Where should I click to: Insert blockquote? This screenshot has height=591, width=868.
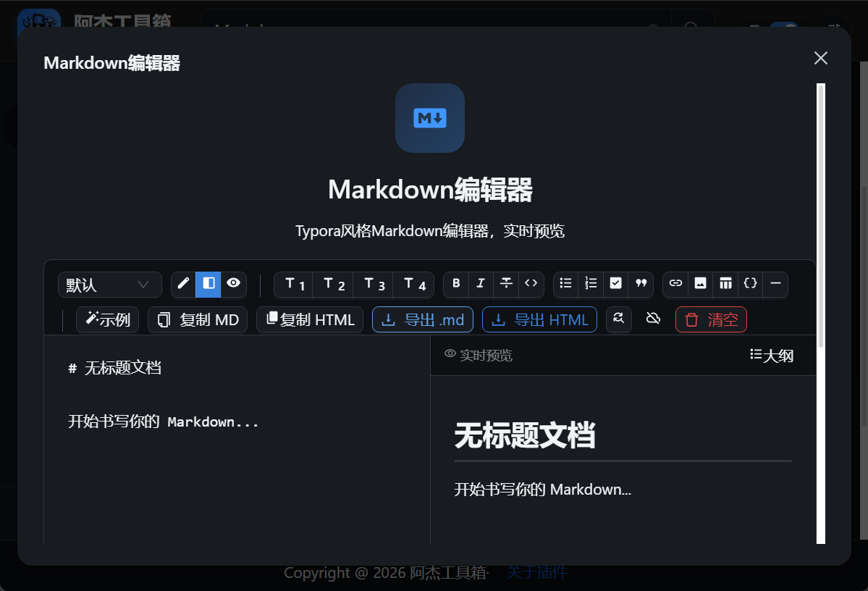641,284
